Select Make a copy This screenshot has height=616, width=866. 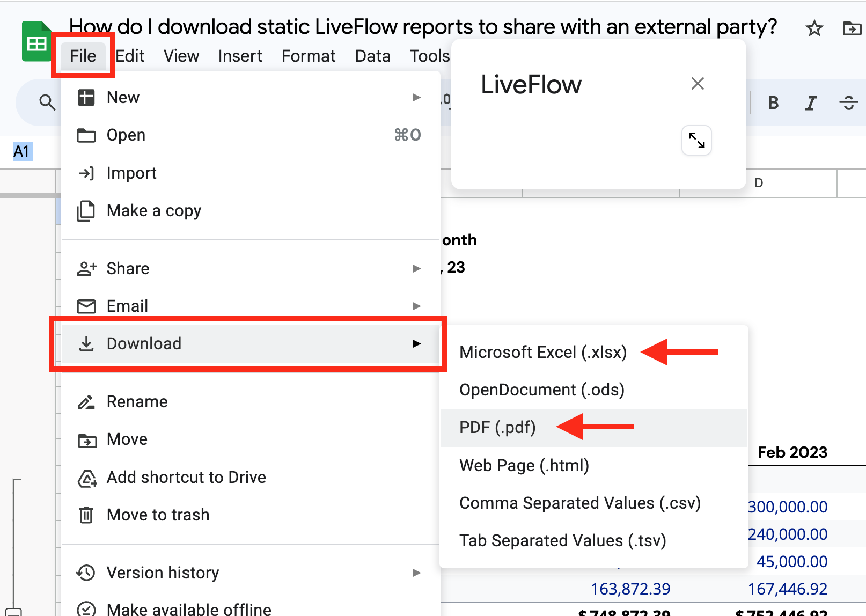pos(251,211)
